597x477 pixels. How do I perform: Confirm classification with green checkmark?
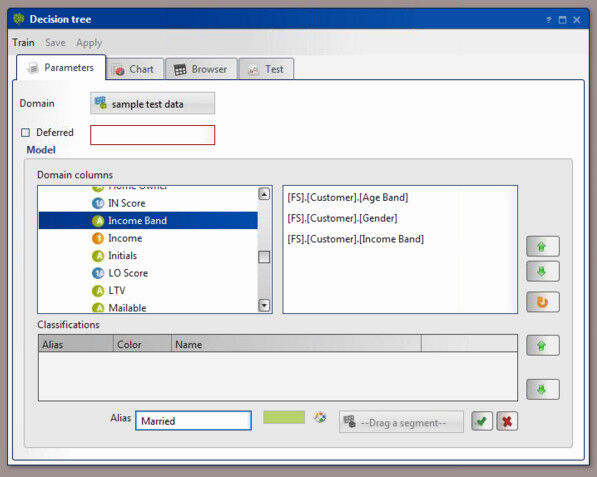coord(482,421)
